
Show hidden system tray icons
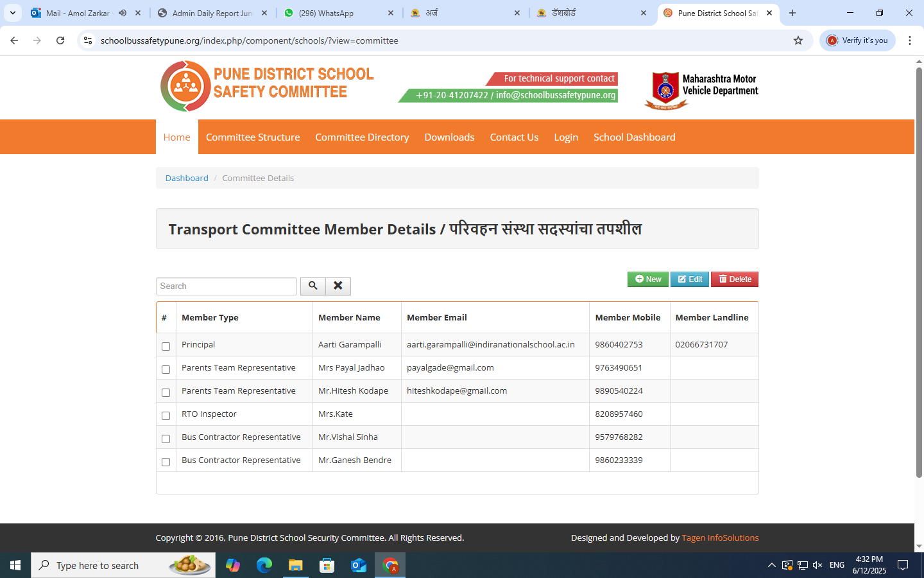click(771, 565)
